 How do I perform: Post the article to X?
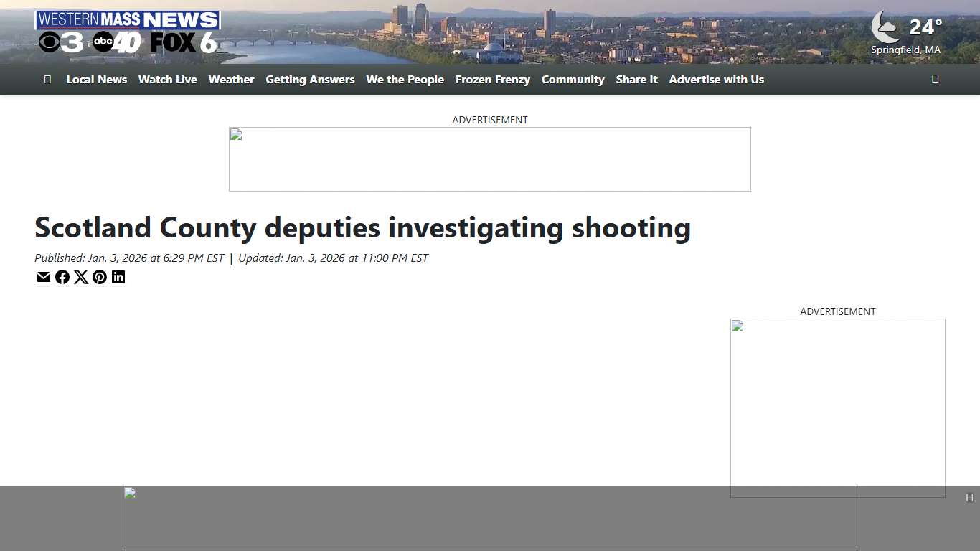point(81,277)
